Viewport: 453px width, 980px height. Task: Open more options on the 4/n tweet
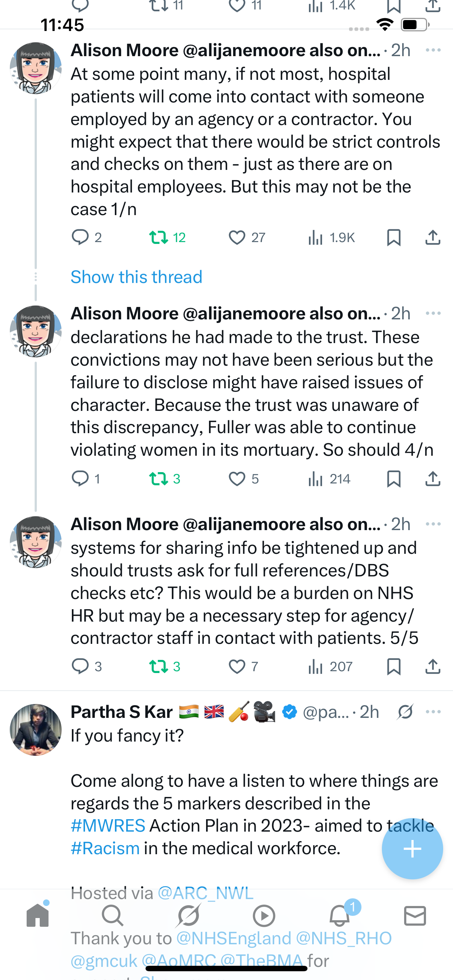[x=433, y=314]
